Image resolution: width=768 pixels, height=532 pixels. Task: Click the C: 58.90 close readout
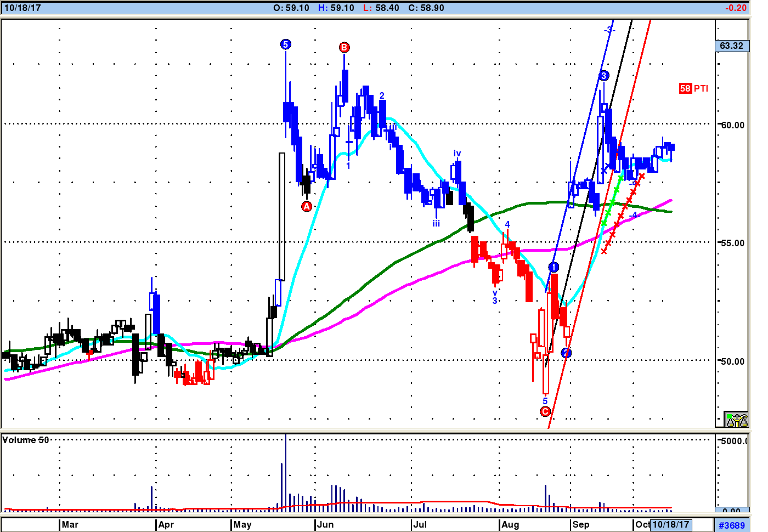click(426, 8)
